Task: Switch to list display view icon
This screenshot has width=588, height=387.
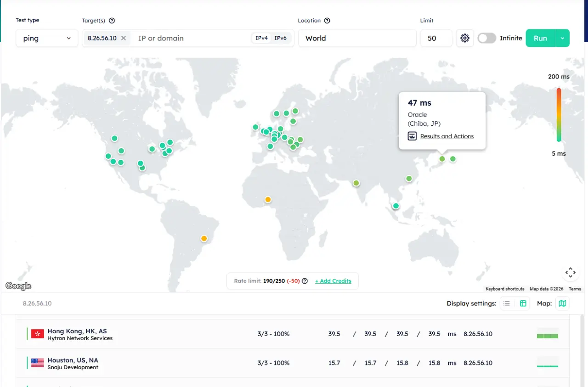Action: click(x=507, y=303)
